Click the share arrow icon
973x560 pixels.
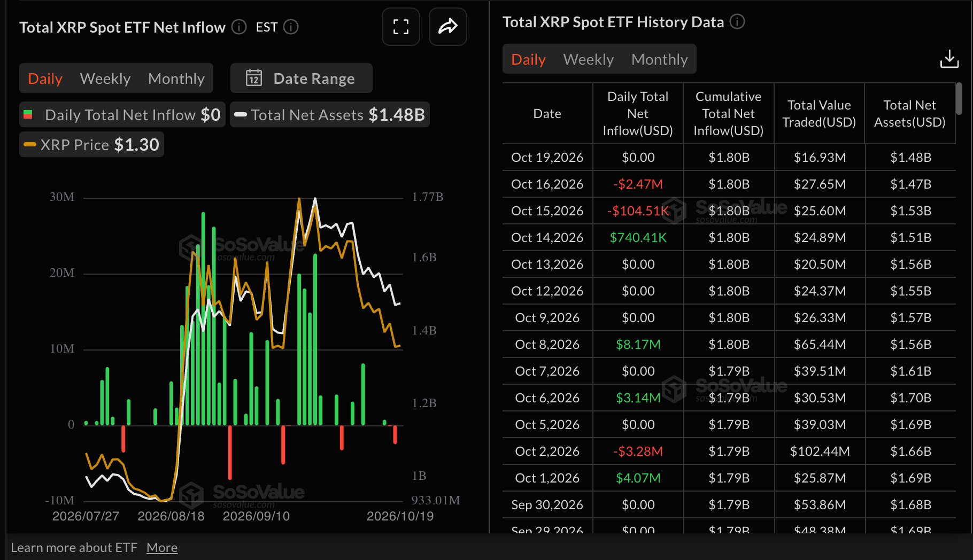448,27
